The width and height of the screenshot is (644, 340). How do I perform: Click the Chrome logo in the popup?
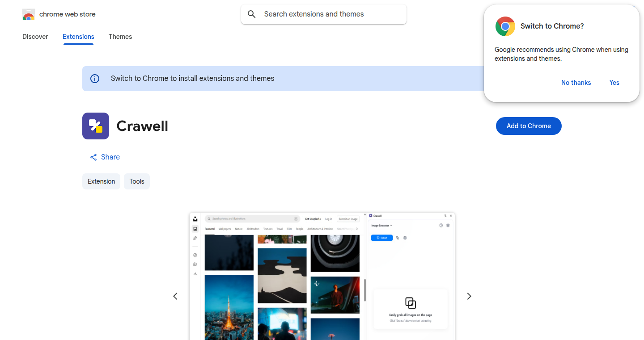coord(505,26)
